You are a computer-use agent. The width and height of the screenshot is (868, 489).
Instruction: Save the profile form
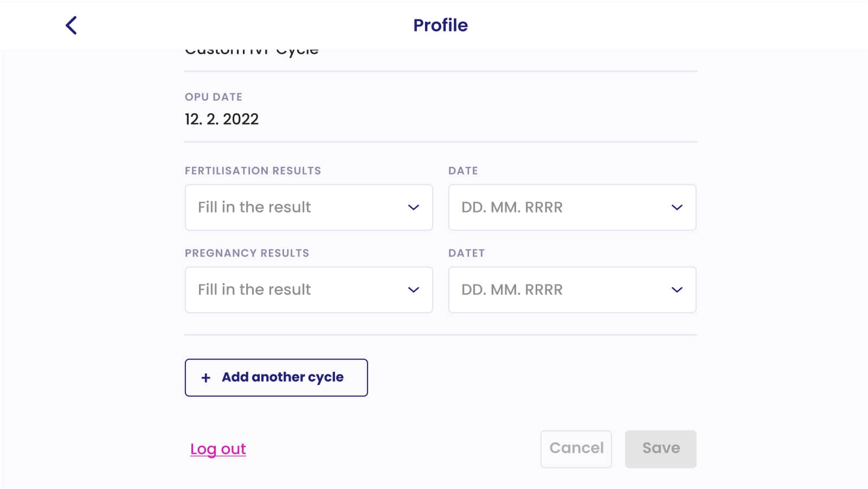click(660, 449)
